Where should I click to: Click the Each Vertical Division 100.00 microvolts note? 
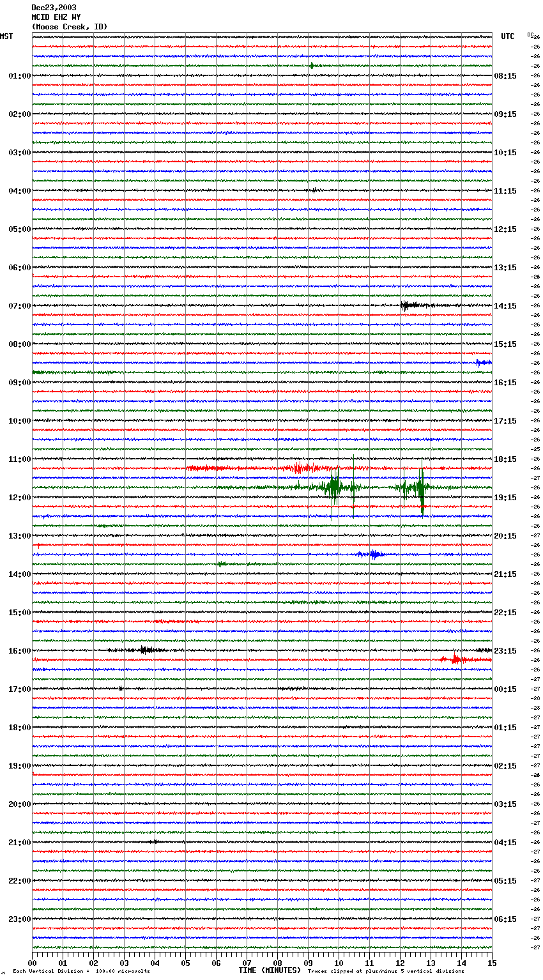pyautogui.click(x=82, y=972)
